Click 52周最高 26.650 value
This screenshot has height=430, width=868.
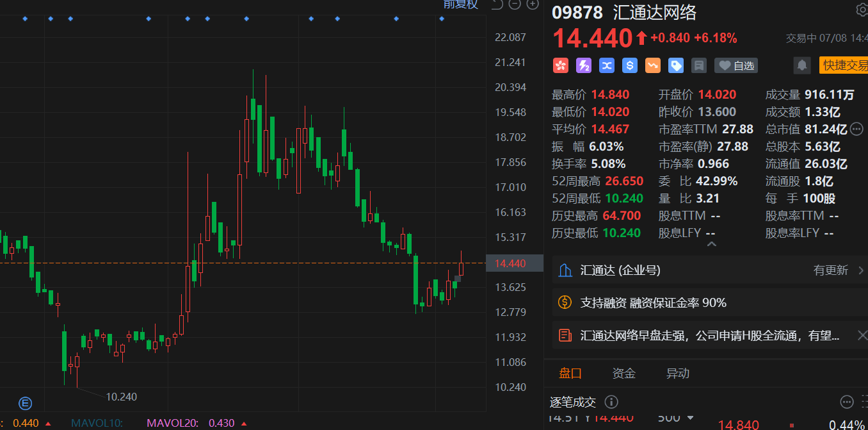pos(623,181)
